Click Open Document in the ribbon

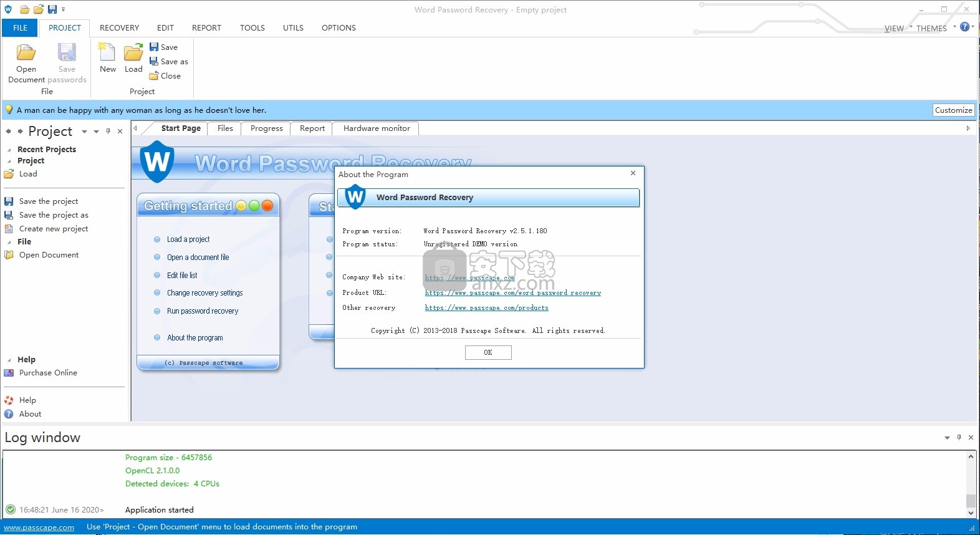(26, 63)
